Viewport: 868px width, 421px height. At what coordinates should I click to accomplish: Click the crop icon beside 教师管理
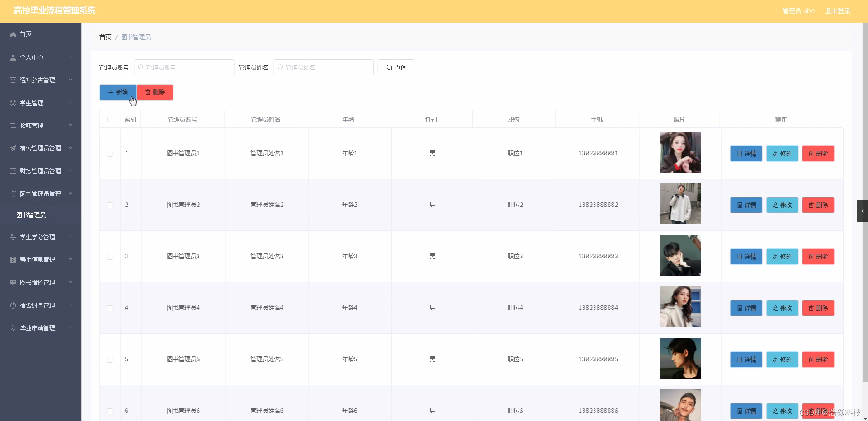[x=13, y=126]
